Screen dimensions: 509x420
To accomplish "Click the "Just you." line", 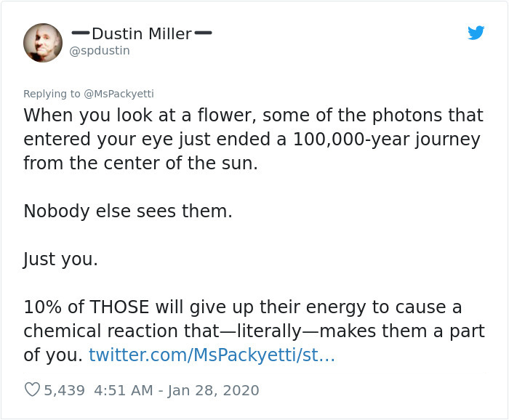I will [x=60, y=259].
